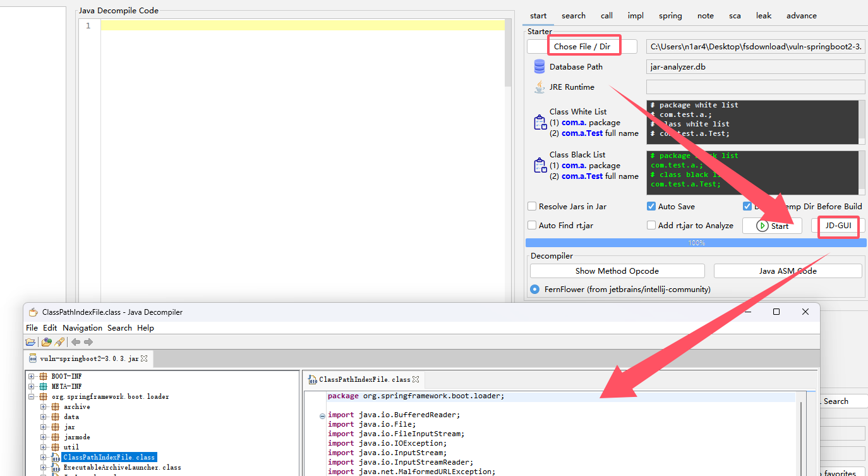Click the Class White List clipboard icon
The height and width of the screenshot is (476, 868).
pos(539,123)
